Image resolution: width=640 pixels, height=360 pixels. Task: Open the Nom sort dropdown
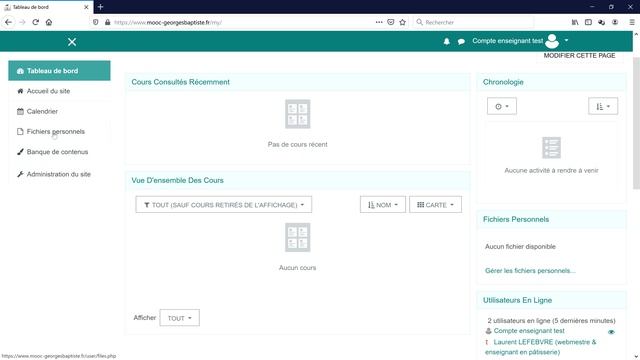click(383, 204)
